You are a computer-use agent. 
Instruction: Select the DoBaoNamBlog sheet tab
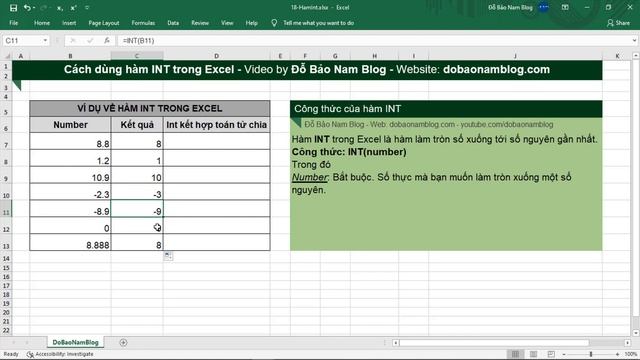coord(76,342)
